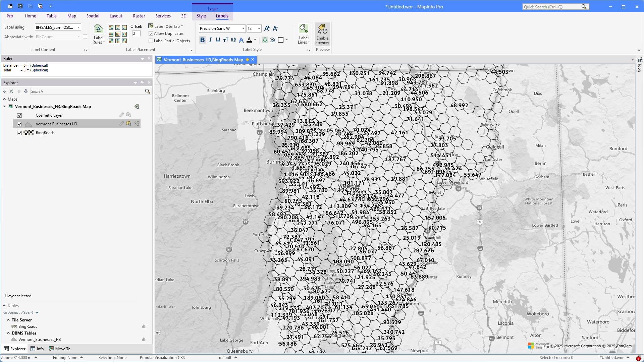Viewport: 644px width, 362px height.
Task: Switch to the Info tab at bottom
Action: (37, 349)
